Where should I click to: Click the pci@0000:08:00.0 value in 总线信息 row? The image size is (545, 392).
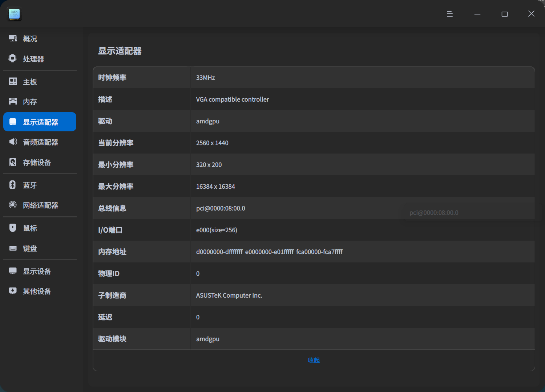coord(221,208)
